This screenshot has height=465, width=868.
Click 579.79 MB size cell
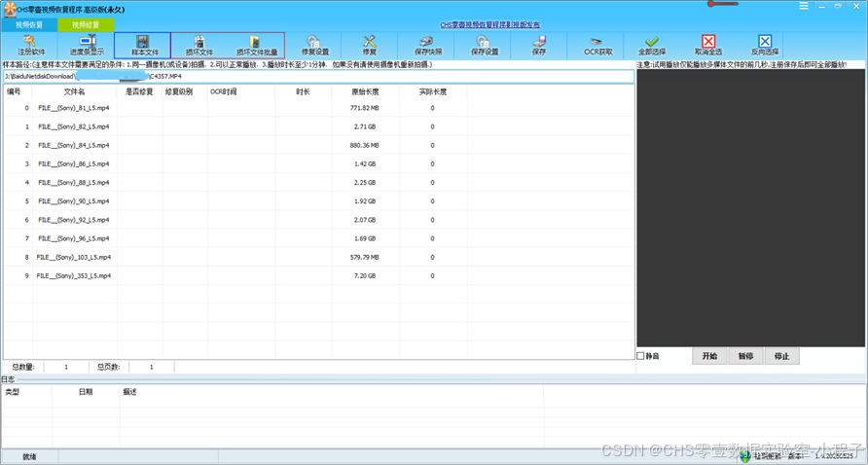(365, 258)
